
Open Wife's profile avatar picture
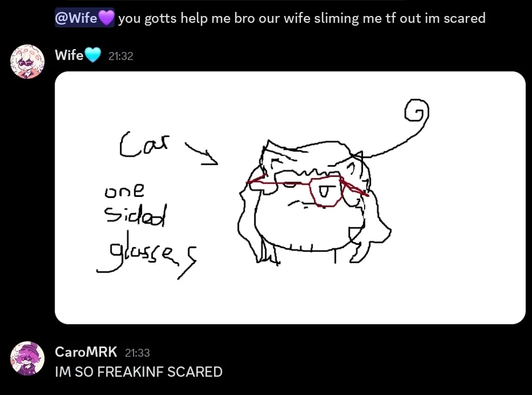point(27,61)
